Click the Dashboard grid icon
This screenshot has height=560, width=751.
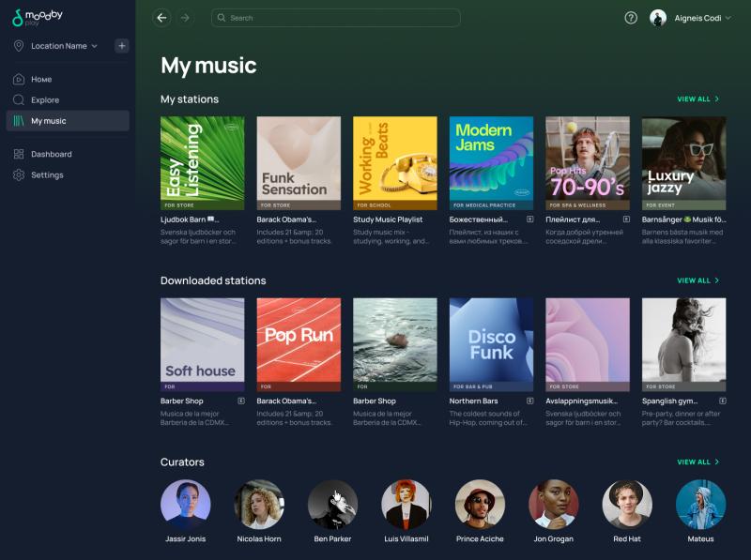point(19,154)
